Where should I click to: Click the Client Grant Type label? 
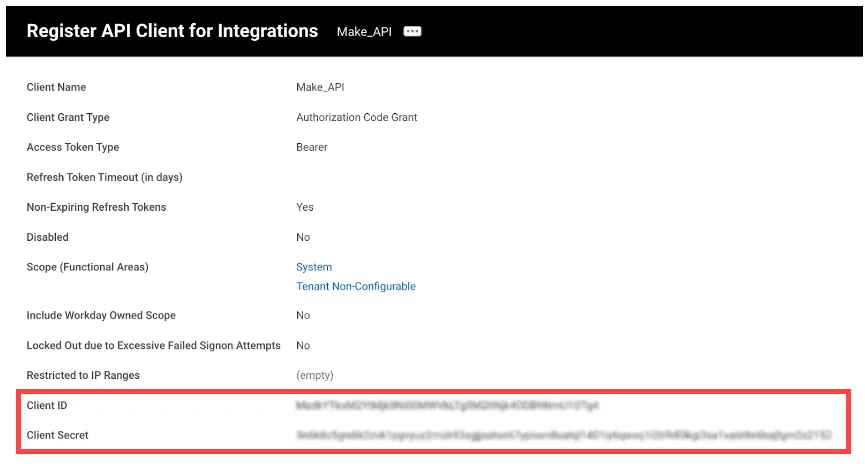[68, 117]
